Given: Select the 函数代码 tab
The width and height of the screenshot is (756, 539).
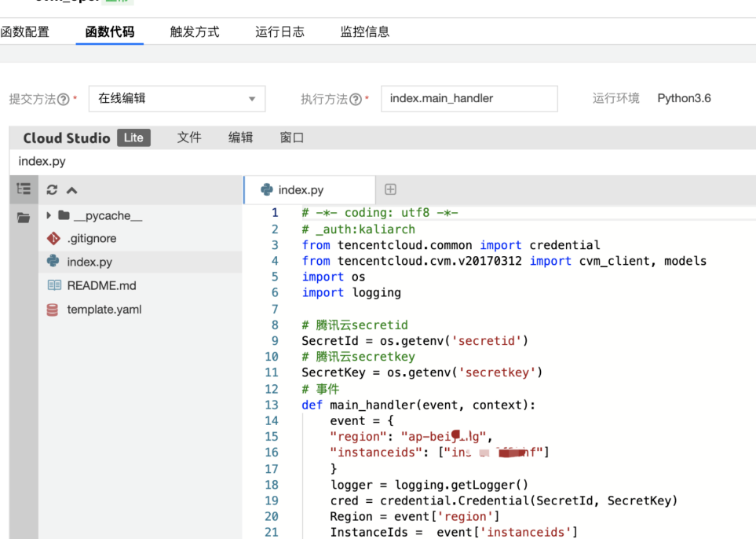Looking at the screenshot, I should [109, 32].
